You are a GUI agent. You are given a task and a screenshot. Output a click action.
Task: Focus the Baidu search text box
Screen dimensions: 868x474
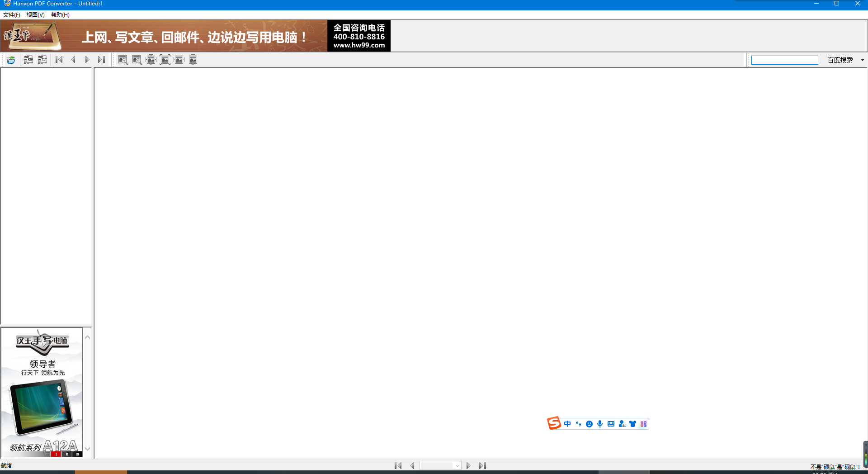[x=785, y=60]
